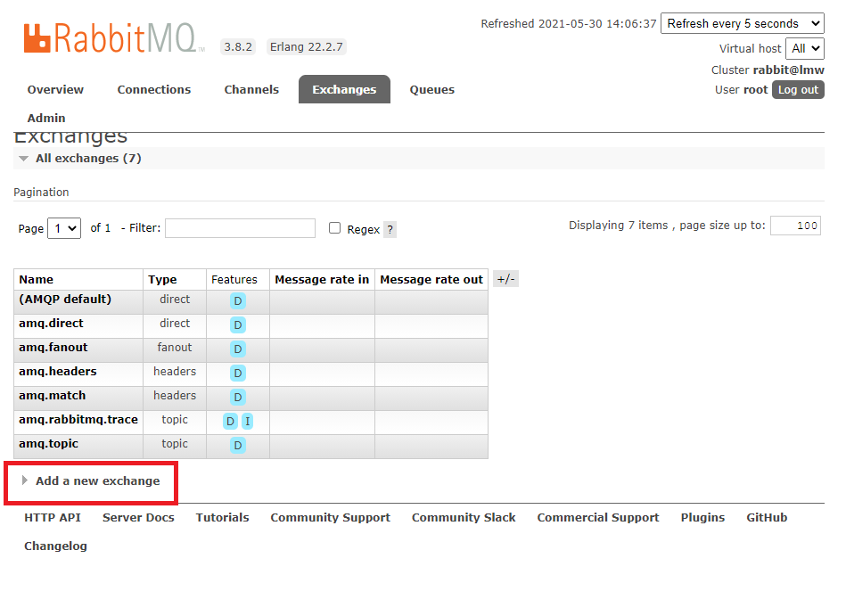Click the RabbitMQ logo

(x=113, y=37)
